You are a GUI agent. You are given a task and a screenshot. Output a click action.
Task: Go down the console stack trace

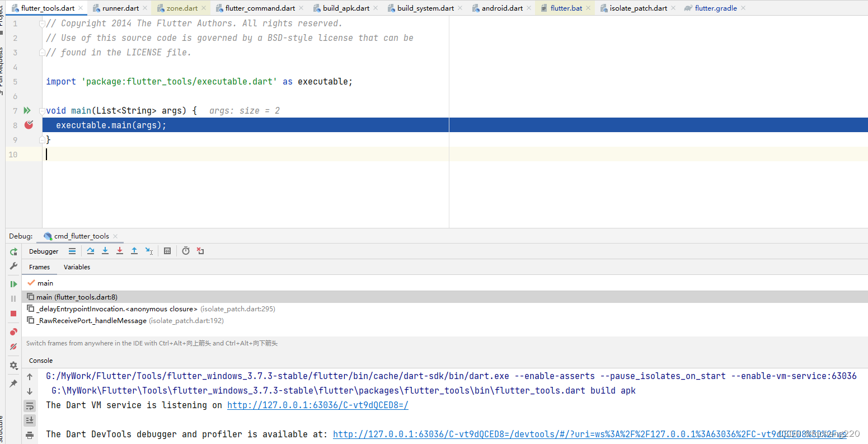30,391
